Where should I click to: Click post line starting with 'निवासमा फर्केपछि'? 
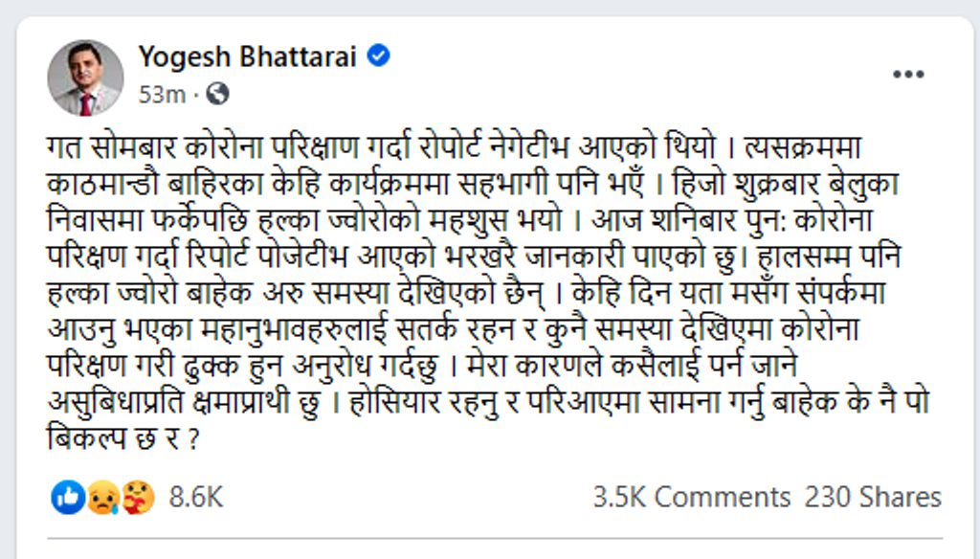pos(460,221)
